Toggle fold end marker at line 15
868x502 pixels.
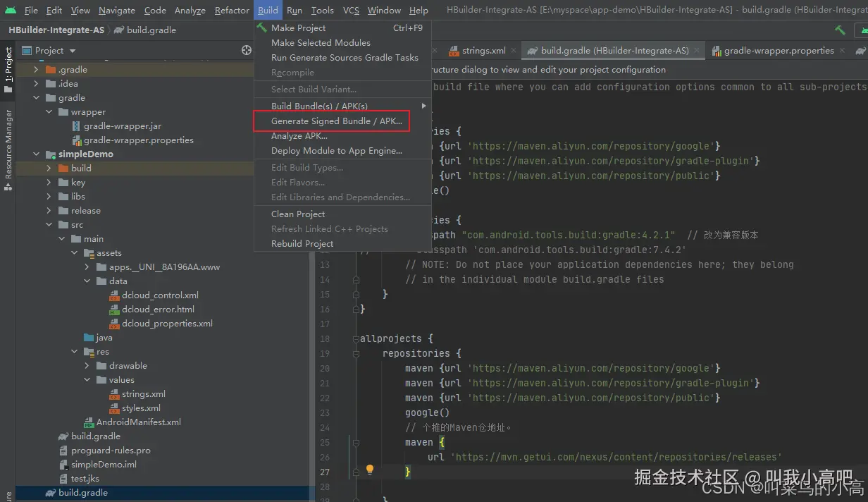pyautogui.click(x=356, y=295)
